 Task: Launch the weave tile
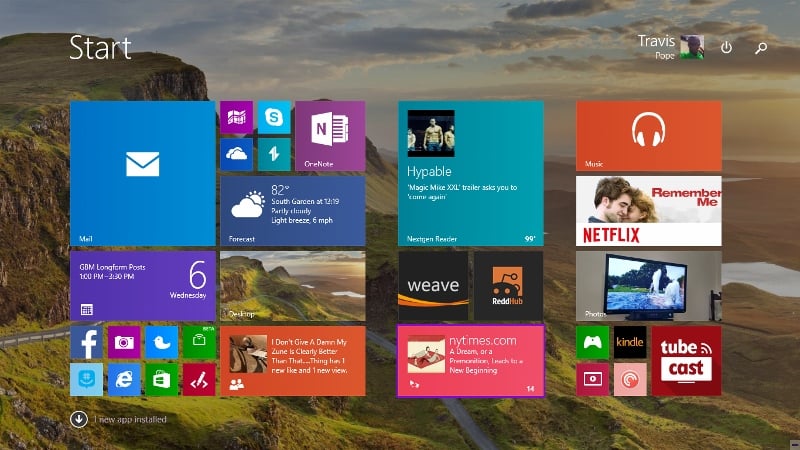(433, 286)
